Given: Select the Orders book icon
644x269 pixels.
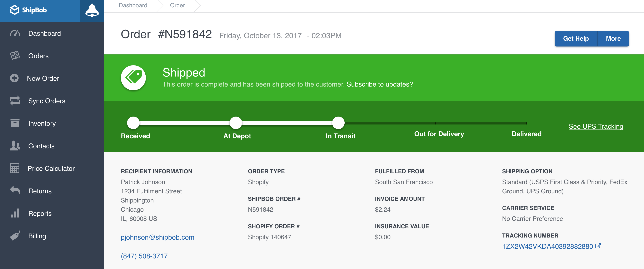Looking at the screenshot, I should [x=15, y=55].
